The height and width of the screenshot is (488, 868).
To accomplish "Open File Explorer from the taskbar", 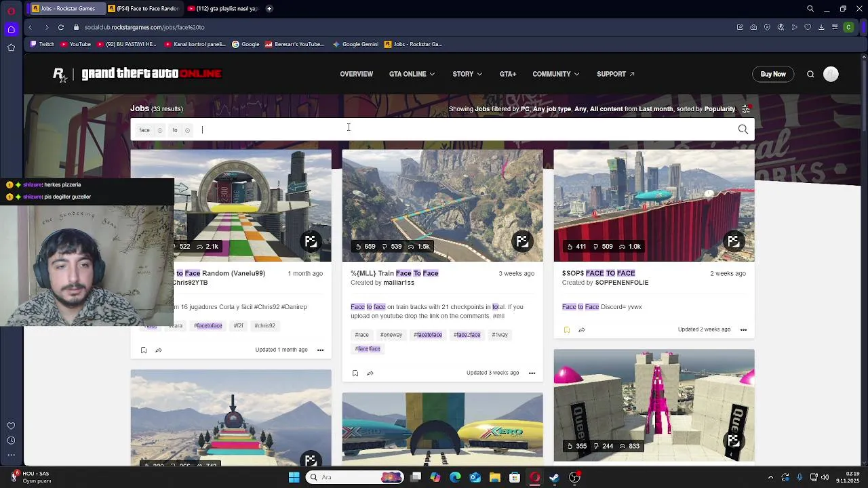I will (x=495, y=477).
